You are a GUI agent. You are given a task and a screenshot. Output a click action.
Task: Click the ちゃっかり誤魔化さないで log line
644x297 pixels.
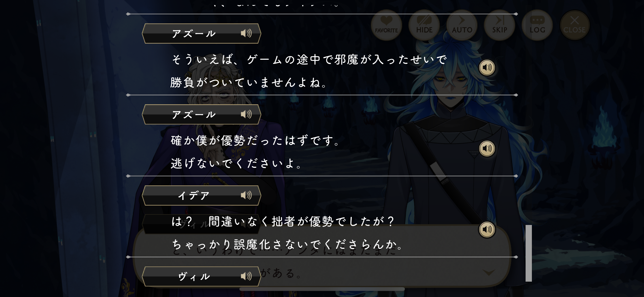click(287, 244)
